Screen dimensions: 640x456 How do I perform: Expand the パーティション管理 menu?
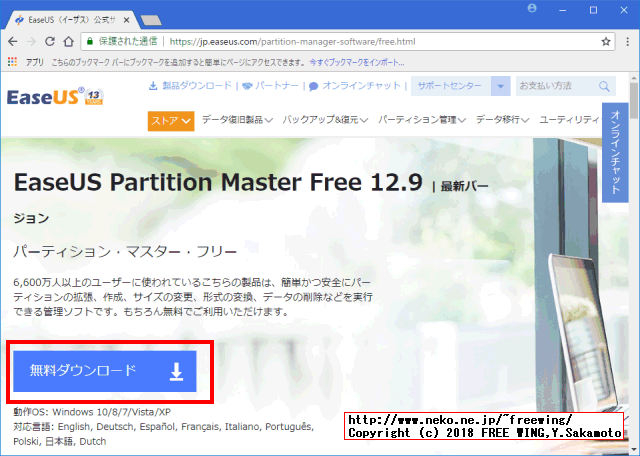(422, 120)
